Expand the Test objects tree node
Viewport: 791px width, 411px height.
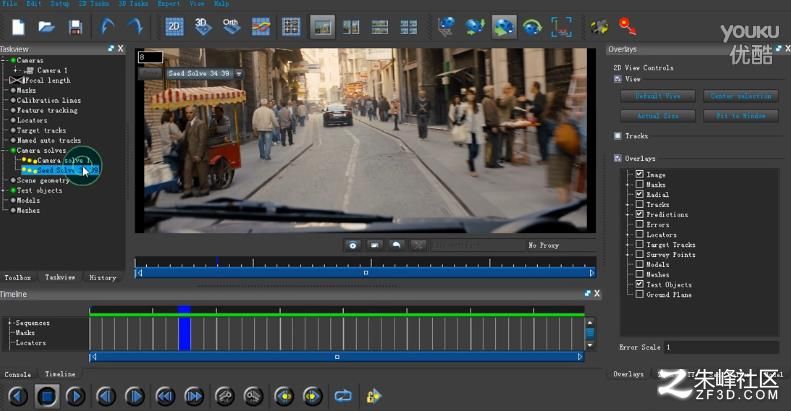click(5, 191)
